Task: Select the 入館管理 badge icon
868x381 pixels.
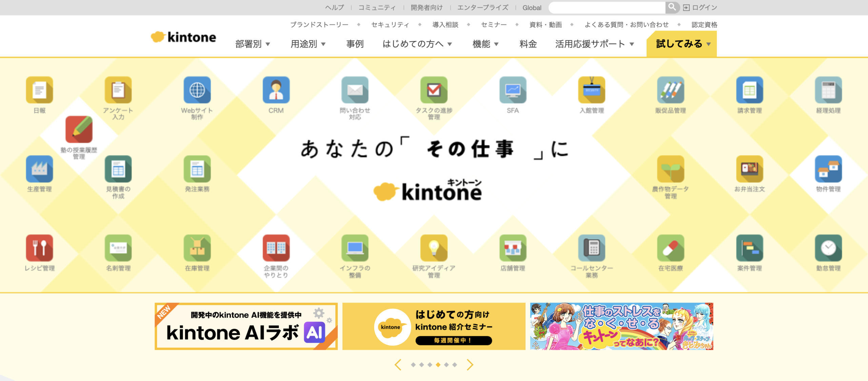Action: pyautogui.click(x=591, y=90)
